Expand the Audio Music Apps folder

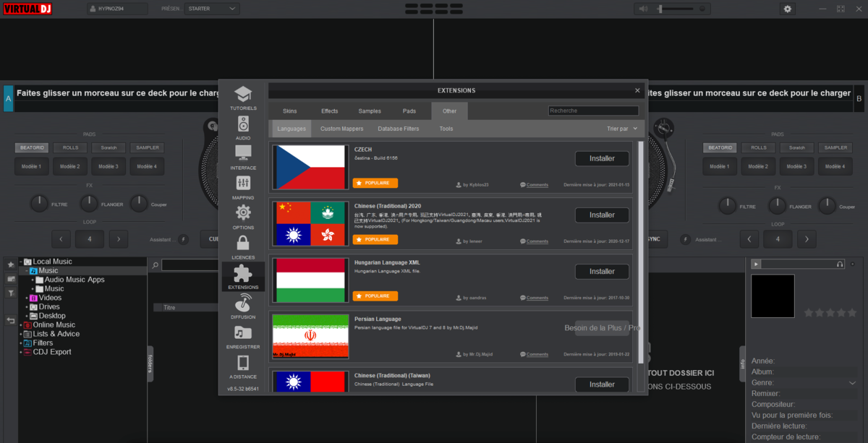[x=33, y=280]
